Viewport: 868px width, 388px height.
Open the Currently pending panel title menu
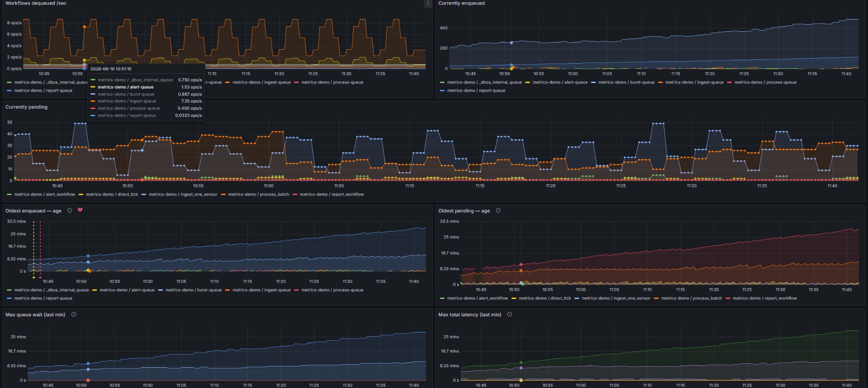pyautogui.click(x=26, y=107)
